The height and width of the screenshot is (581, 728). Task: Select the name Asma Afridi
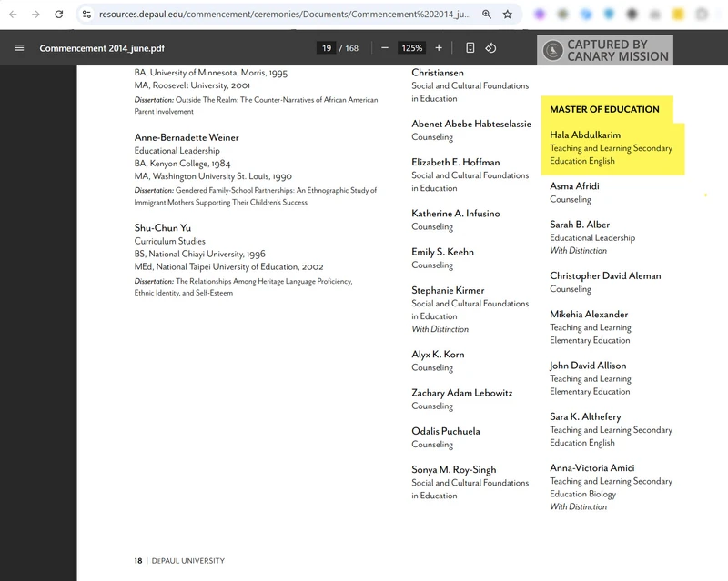574,186
